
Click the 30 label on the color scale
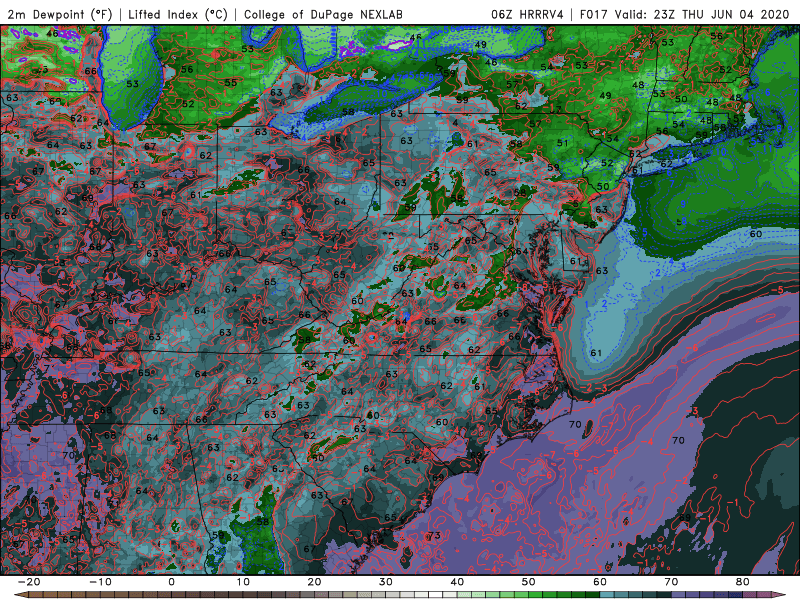click(386, 582)
